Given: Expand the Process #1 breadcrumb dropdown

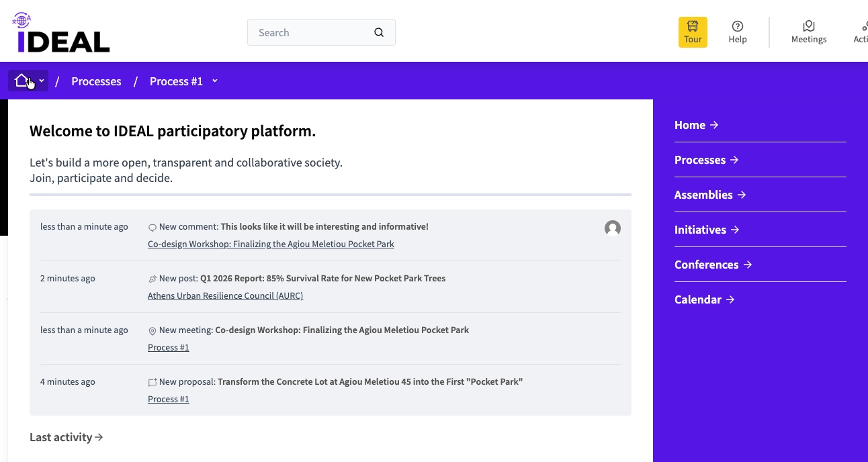Looking at the screenshot, I should coord(215,81).
